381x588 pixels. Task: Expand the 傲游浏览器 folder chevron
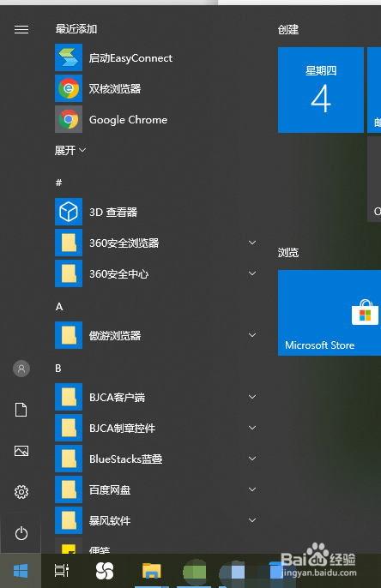pos(252,335)
